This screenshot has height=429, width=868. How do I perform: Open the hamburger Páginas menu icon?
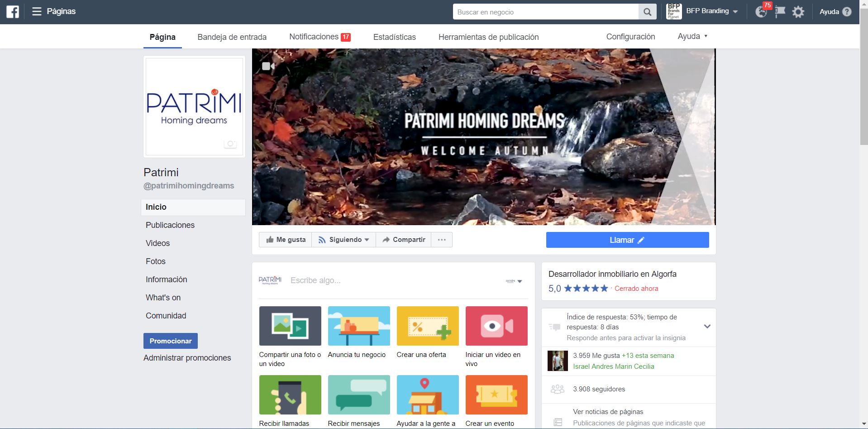pos(37,12)
